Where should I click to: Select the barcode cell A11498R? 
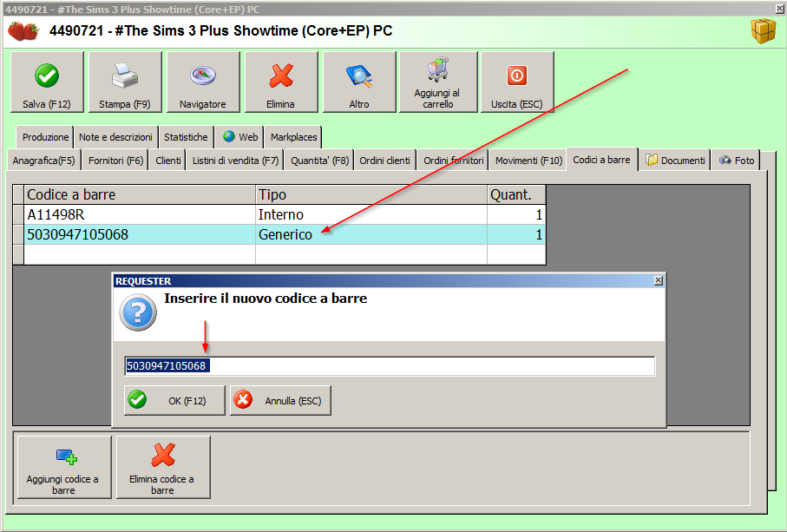click(x=140, y=215)
